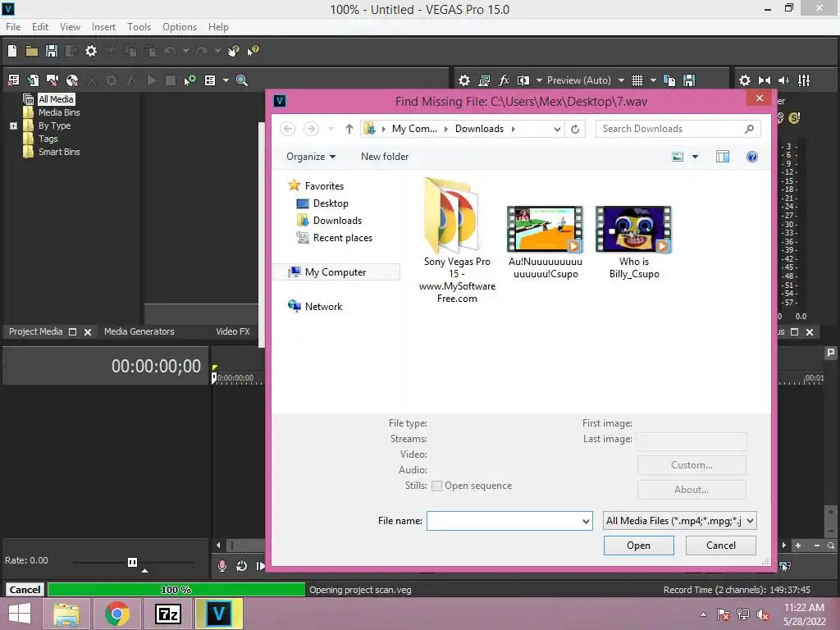This screenshot has height=630, width=840.
Task: Click the dialog Help question mark icon
Action: pyautogui.click(x=752, y=157)
